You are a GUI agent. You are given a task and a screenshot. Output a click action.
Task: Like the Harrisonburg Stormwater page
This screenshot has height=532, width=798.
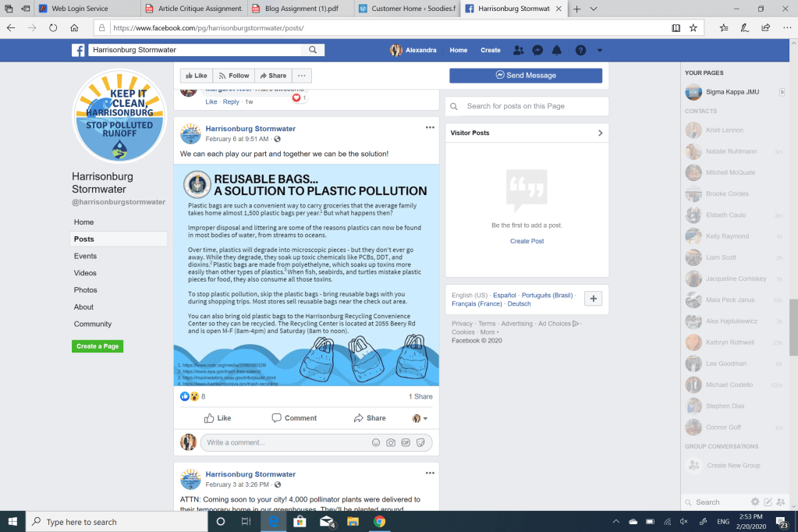(x=197, y=76)
